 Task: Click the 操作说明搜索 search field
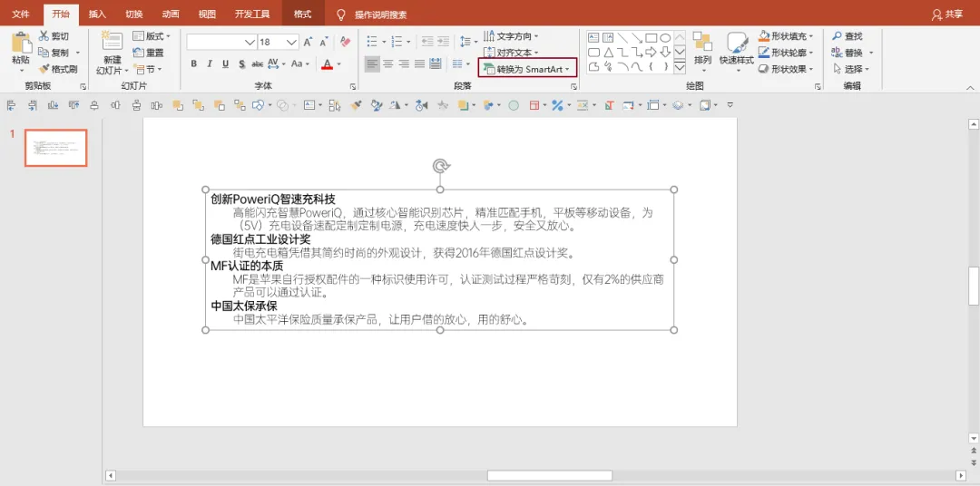pos(380,14)
